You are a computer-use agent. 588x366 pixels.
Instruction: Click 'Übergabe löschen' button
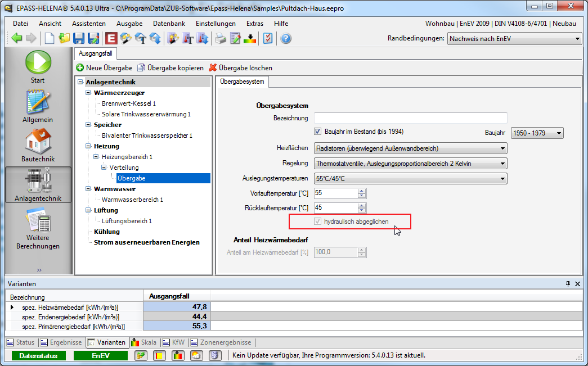point(241,68)
